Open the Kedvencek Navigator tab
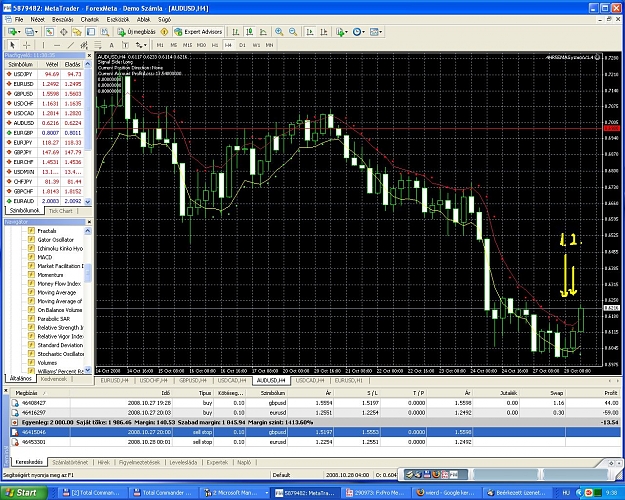The height and width of the screenshot is (500, 625). coord(54,379)
